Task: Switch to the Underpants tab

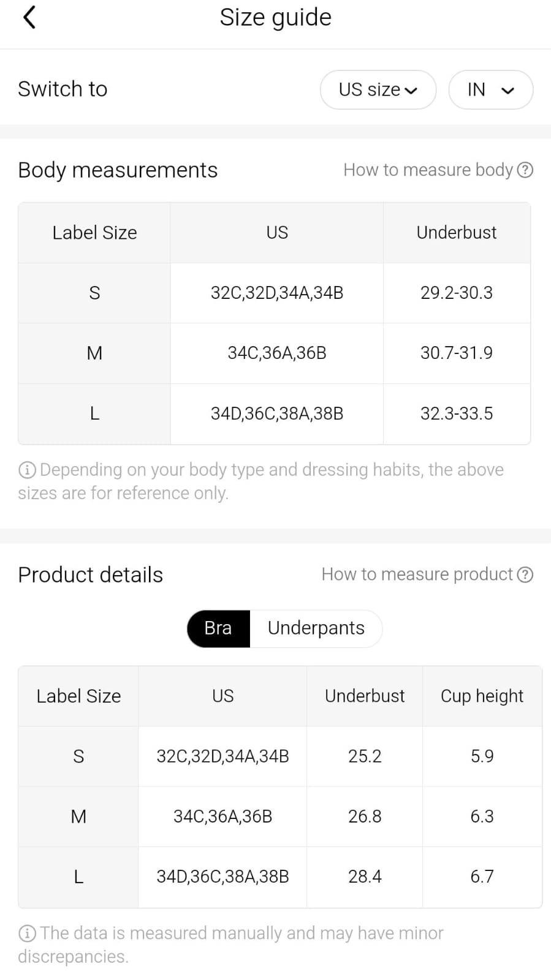Action: tap(316, 628)
